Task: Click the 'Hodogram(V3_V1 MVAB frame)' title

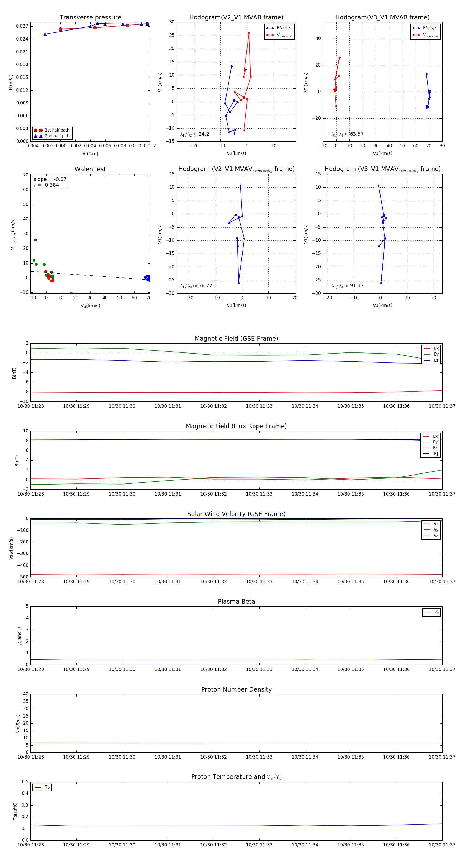Action: click(382, 18)
